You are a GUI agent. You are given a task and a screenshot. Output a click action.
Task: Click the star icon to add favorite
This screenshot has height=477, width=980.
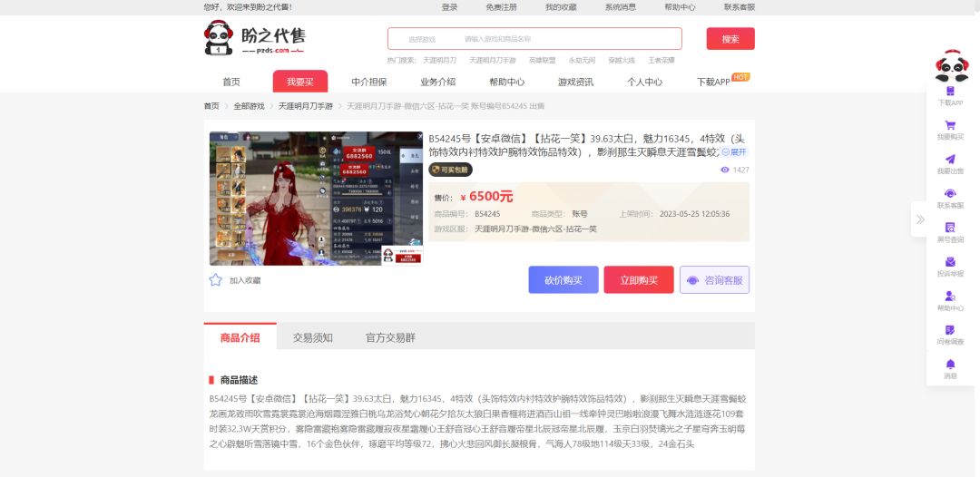click(216, 279)
